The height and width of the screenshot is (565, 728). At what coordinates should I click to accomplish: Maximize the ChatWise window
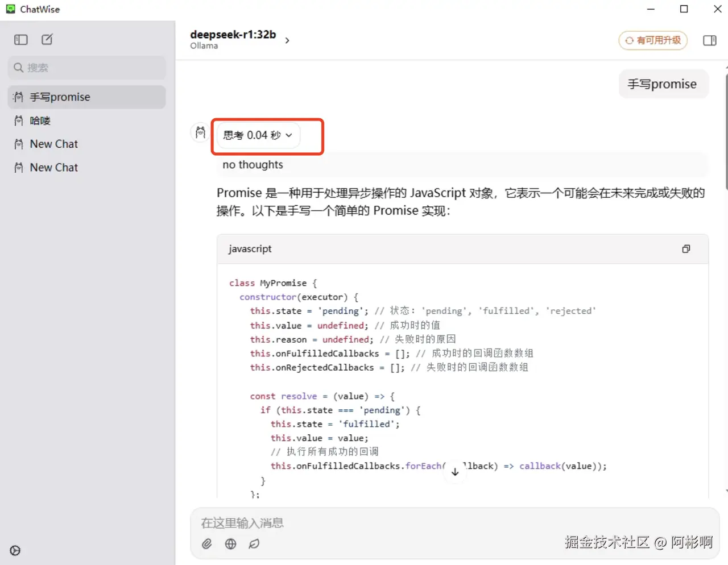(684, 9)
